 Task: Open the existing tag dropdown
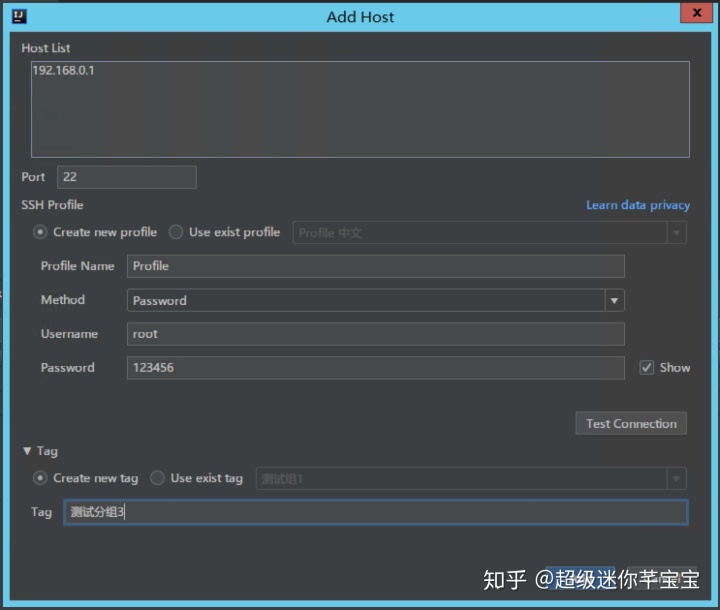click(x=471, y=479)
